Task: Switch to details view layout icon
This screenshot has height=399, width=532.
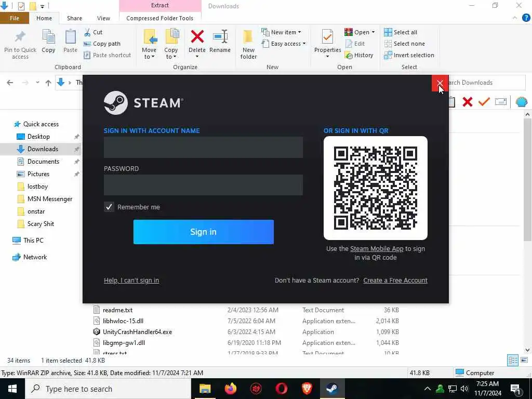Action: coord(512,361)
